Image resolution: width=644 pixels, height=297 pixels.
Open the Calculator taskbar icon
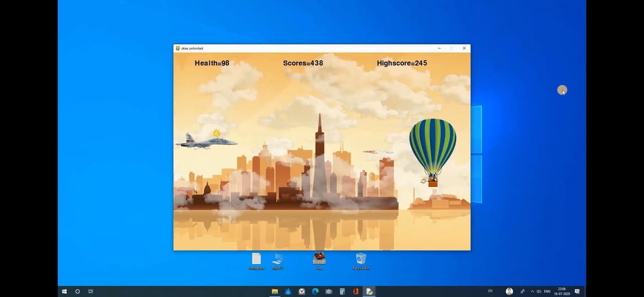click(342, 291)
